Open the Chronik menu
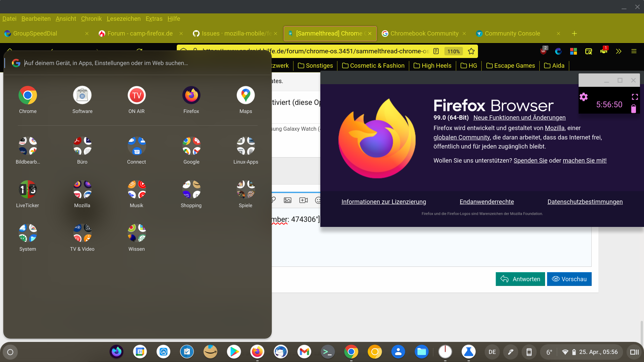644x362 pixels. click(91, 19)
